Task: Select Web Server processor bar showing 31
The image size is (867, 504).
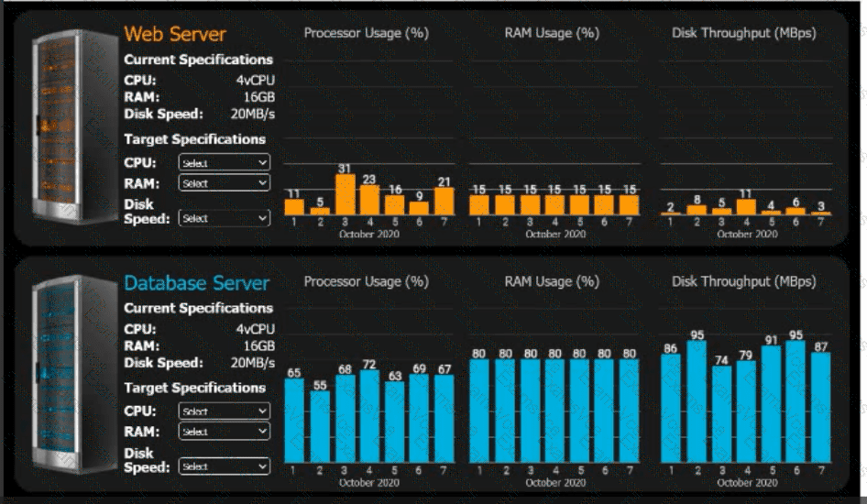Action: (345, 194)
